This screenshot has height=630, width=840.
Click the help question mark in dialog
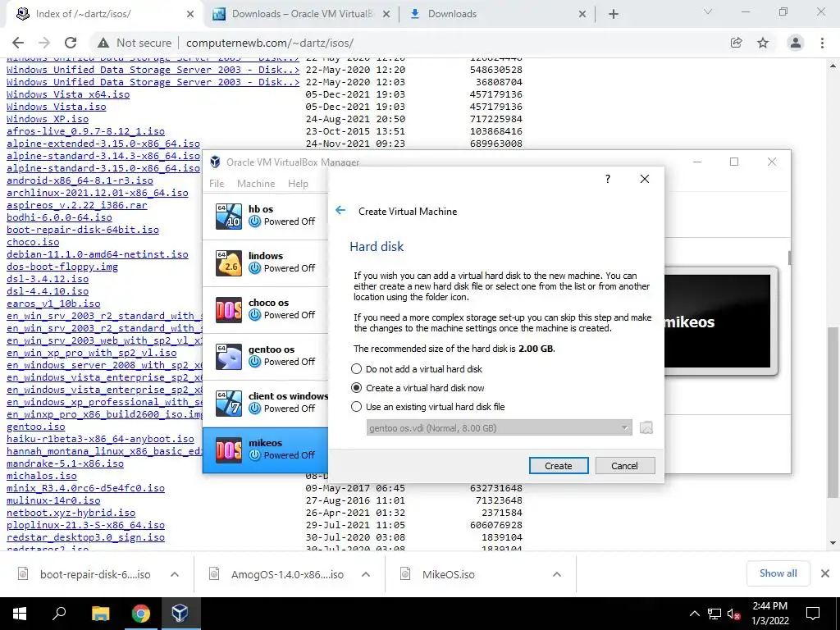tap(608, 179)
